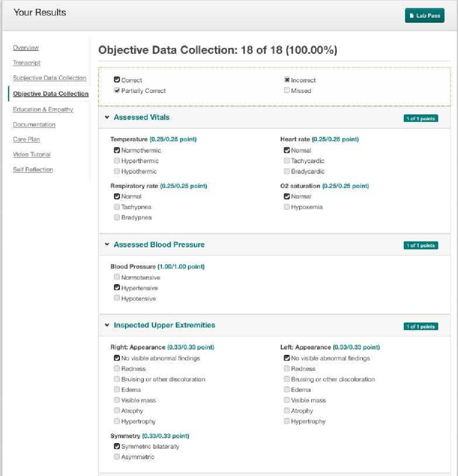Check Visible mass under Left Appearance

tap(287, 400)
